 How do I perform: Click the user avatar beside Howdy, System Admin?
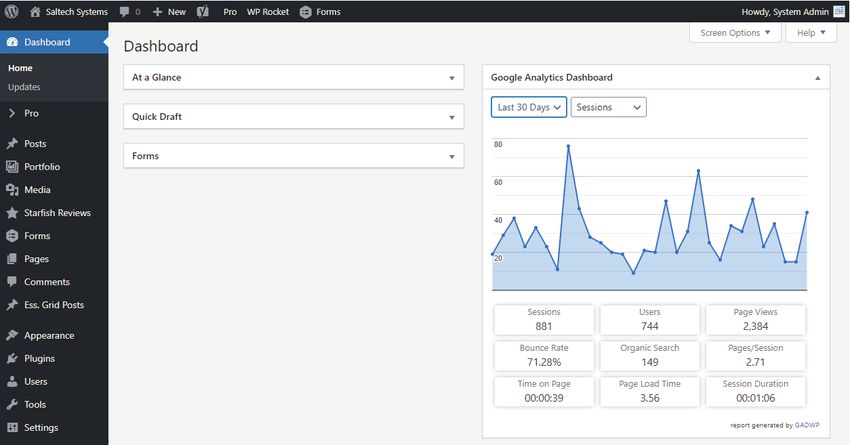(839, 11)
